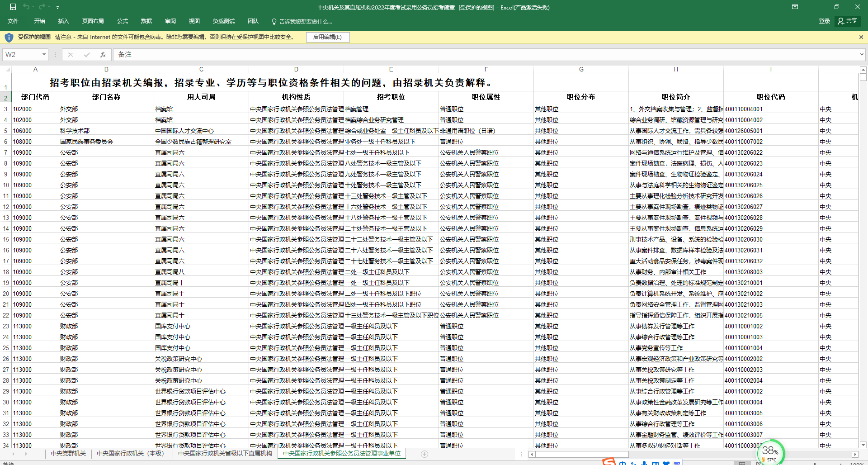The width and height of the screenshot is (868, 465).
Task: Click the Redo arrow icon
Action: coord(42,7)
